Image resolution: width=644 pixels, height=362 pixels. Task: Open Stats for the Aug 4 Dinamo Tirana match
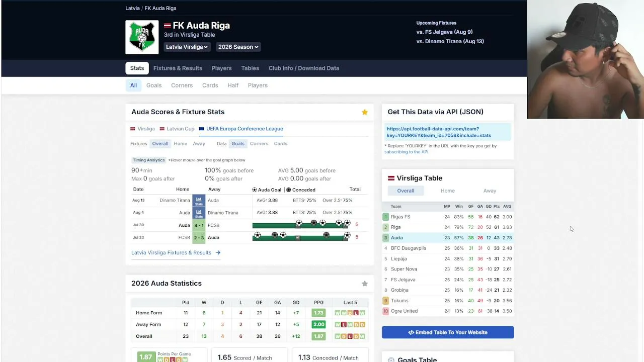[x=199, y=213]
